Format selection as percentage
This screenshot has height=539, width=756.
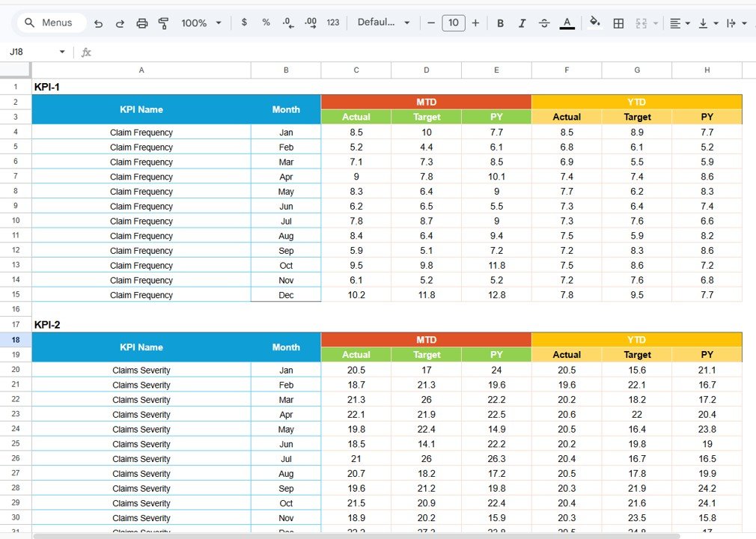pyautogui.click(x=266, y=22)
